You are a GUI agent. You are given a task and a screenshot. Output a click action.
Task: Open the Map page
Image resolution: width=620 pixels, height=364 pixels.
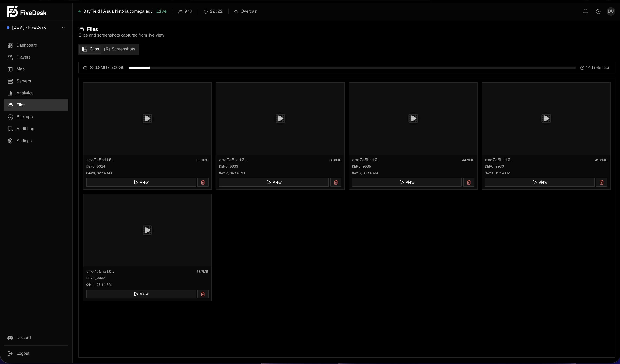point(36,69)
